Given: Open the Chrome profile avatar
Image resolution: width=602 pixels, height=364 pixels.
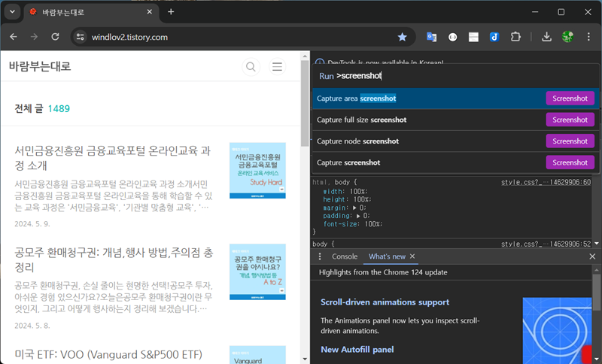Looking at the screenshot, I should click(x=567, y=37).
